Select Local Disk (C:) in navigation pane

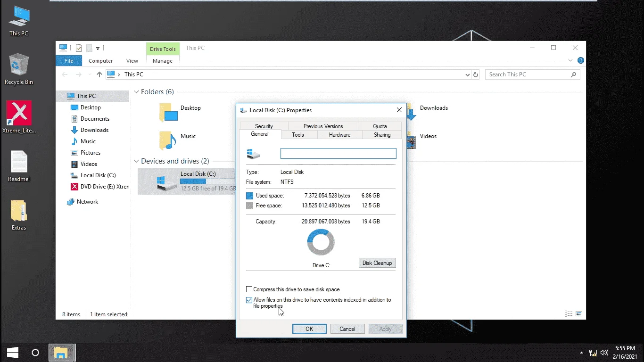coord(98,175)
